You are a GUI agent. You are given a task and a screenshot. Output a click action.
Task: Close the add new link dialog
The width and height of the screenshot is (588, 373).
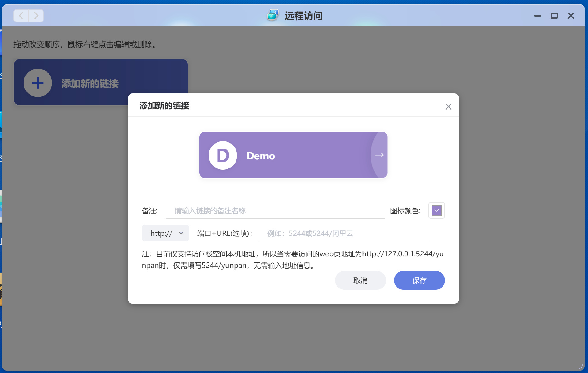coord(448,107)
